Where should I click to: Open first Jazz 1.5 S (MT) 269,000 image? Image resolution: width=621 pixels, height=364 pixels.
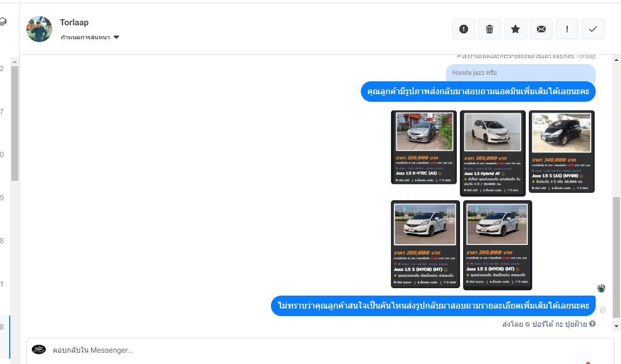click(425, 244)
